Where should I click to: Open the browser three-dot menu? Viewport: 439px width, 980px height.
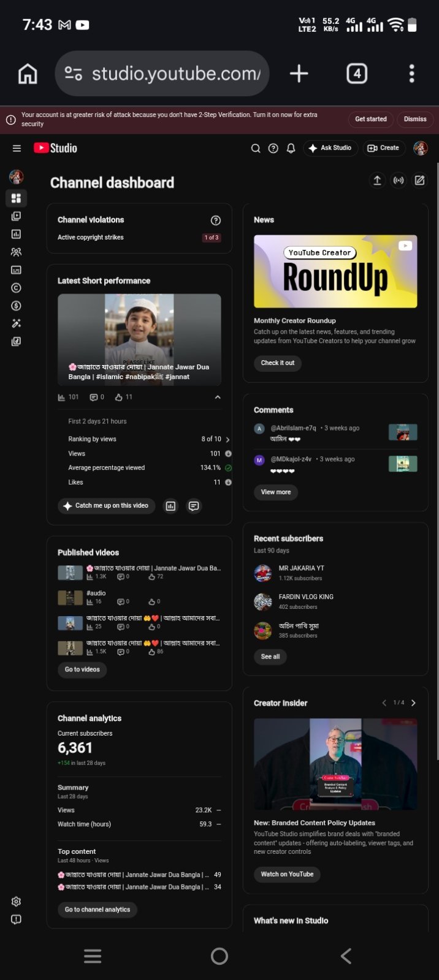point(411,73)
